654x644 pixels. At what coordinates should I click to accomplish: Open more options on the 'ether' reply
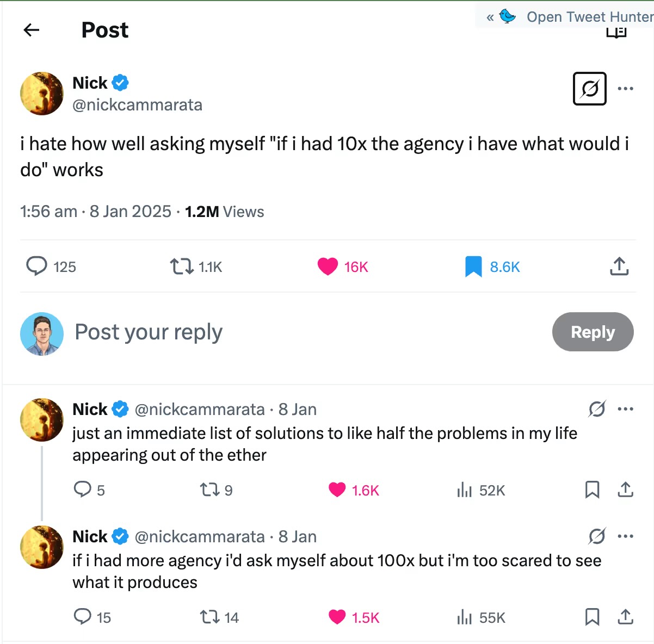(626, 409)
